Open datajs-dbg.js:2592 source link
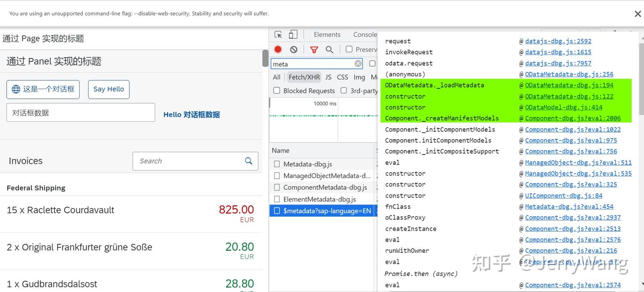This screenshot has width=644, height=292. click(558, 41)
